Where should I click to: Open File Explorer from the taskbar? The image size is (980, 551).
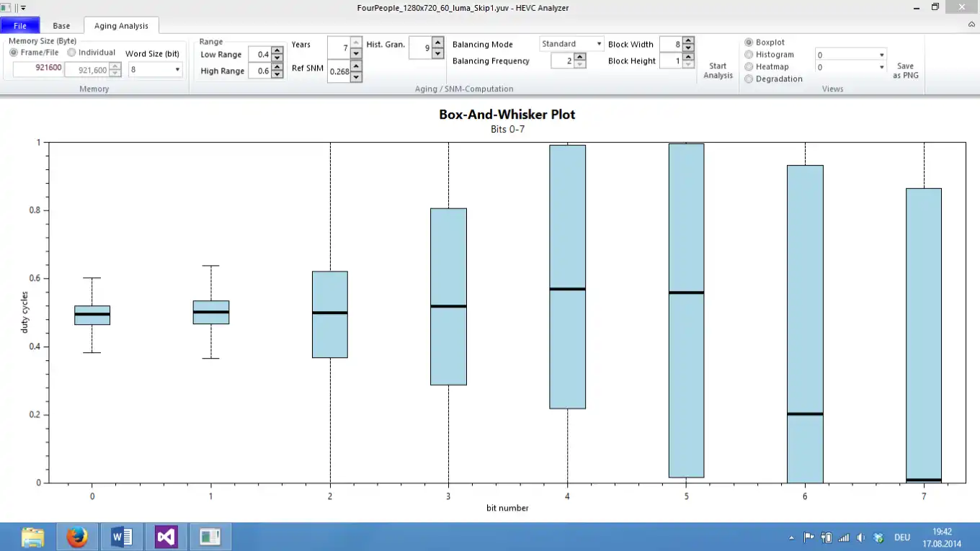point(32,537)
